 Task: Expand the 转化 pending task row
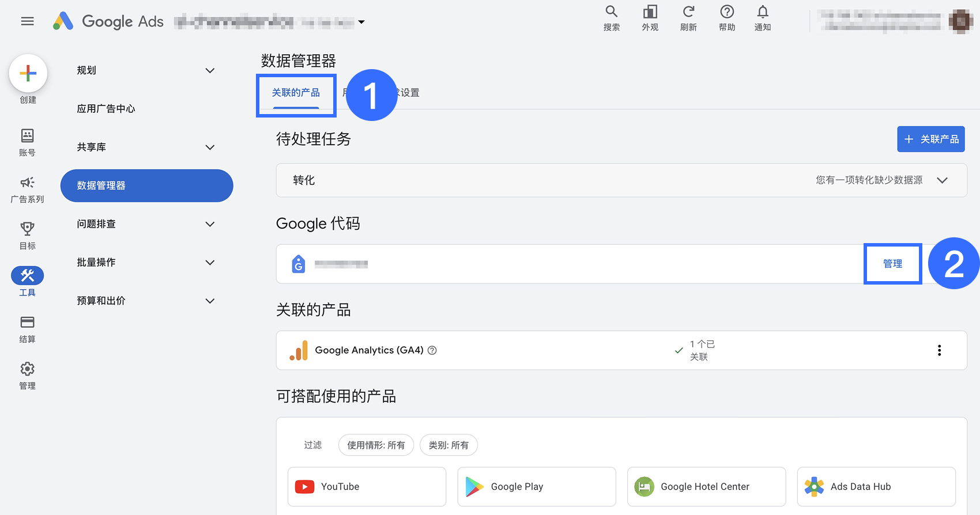[621, 180]
